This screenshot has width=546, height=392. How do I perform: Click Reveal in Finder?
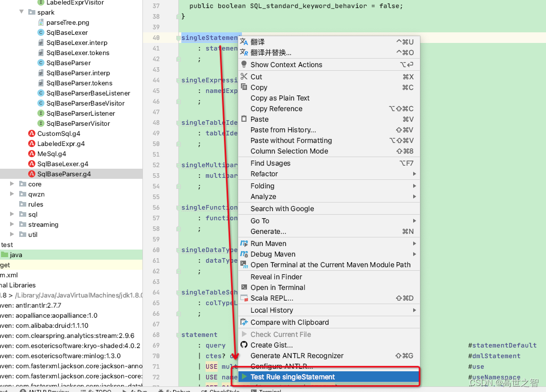pyautogui.click(x=276, y=277)
